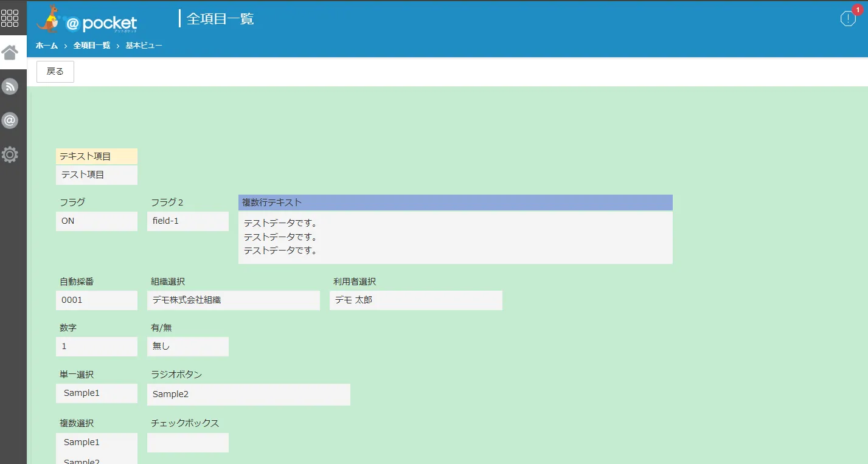
Task: Click the home icon in sidebar
Action: point(10,52)
